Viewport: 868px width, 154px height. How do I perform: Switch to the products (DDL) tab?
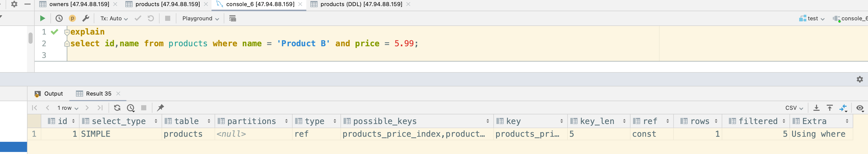tap(361, 4)
